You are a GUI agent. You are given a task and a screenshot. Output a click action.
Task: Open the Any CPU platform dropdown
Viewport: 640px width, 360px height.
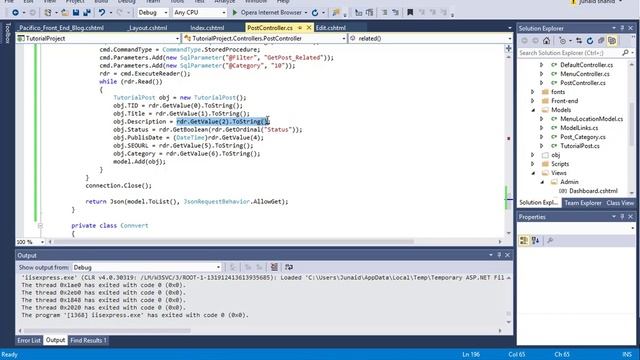click(199, 13)
